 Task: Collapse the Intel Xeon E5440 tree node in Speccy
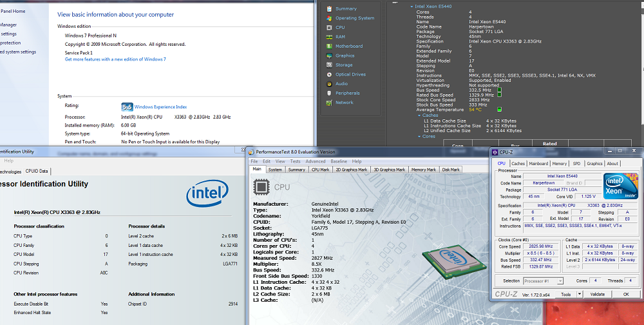(x=412, y=6)
